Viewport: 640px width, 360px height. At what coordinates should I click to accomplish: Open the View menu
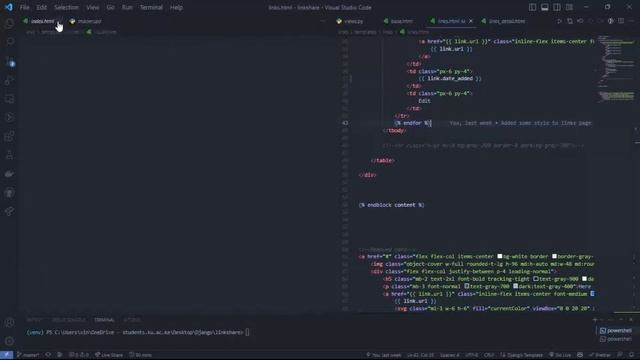coord(93,7)
